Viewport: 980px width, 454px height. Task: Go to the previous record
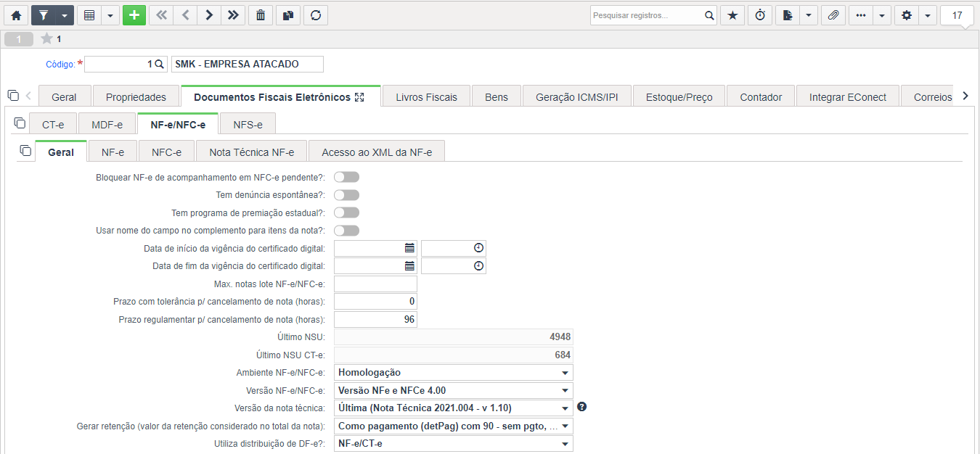185,15
